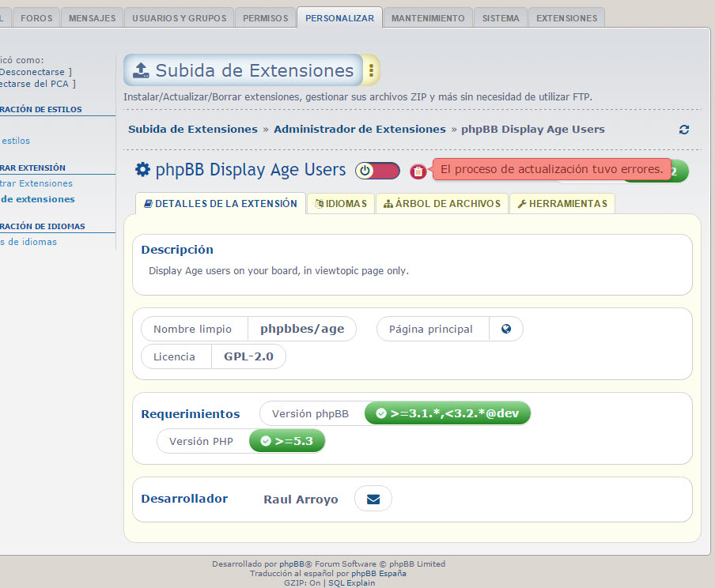The height and width of the screenshot is (588, 715).
Task: Click the red trash delete icon
Action: click(x=418, y=171)
